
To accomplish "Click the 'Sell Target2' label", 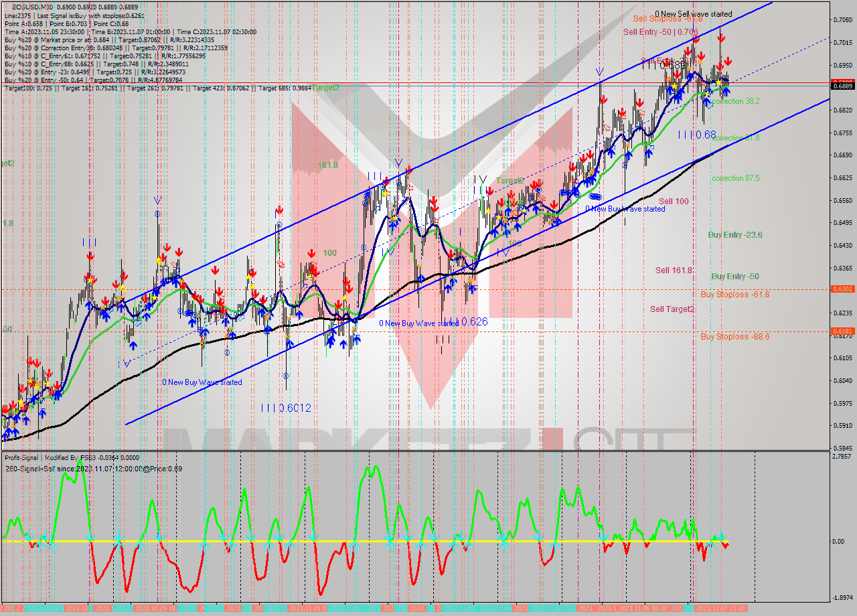I will tap(672, 309).
